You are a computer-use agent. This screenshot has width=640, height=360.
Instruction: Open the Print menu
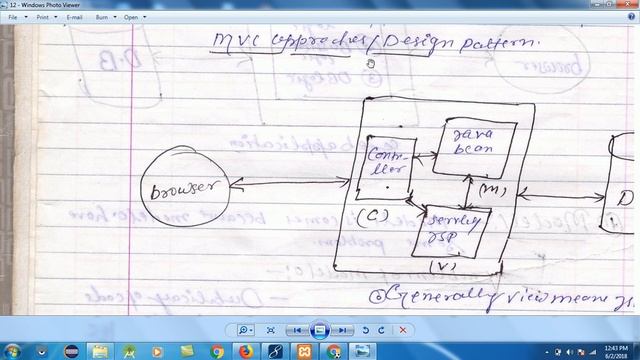tap(42, 18)
